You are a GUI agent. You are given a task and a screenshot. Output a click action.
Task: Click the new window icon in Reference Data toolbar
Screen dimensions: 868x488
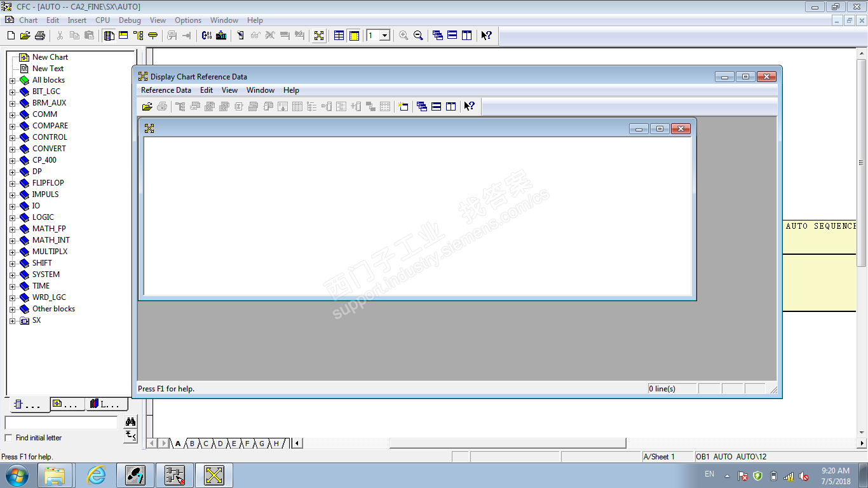[x=402, y=107]
